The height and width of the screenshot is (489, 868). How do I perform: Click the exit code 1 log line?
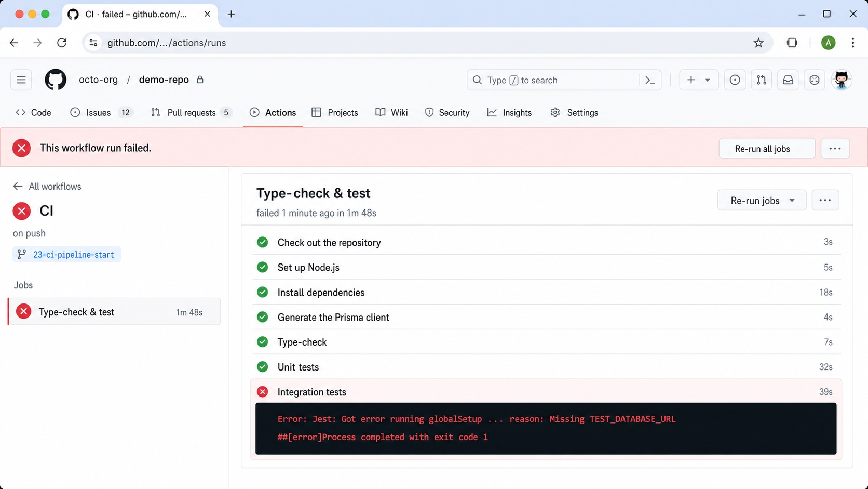[383, 437]
